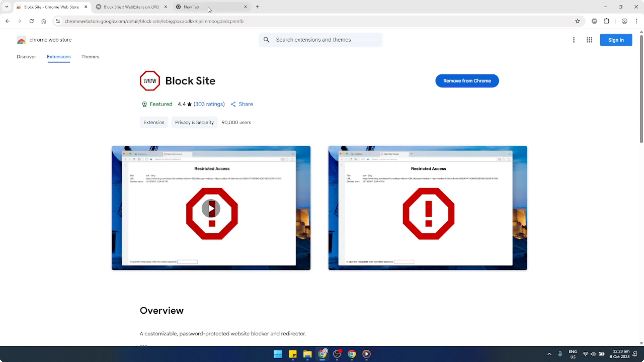
Task: Open the clock and calendar flyout
Action: (619, 354)
